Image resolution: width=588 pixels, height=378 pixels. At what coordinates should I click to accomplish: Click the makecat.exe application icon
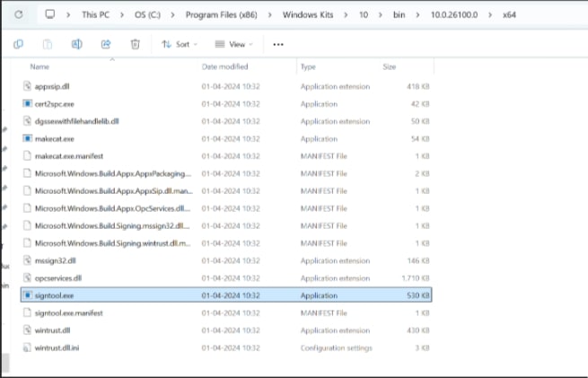[27, 138]
